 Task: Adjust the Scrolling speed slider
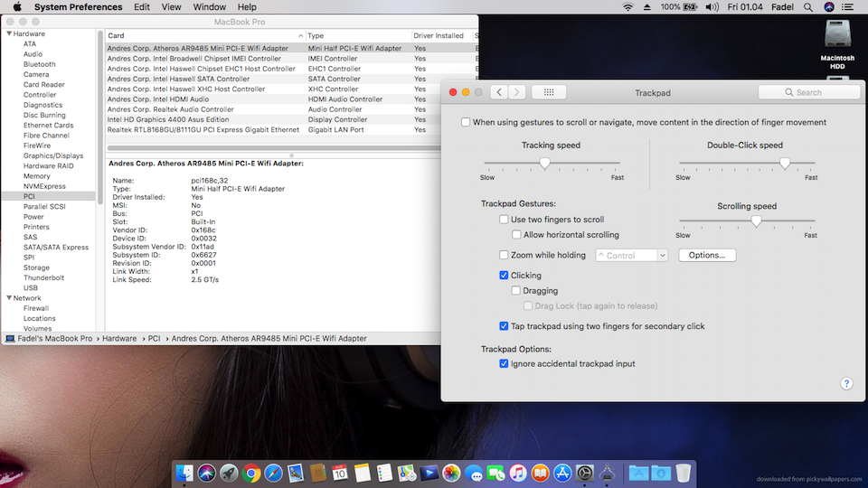(756, 221)
